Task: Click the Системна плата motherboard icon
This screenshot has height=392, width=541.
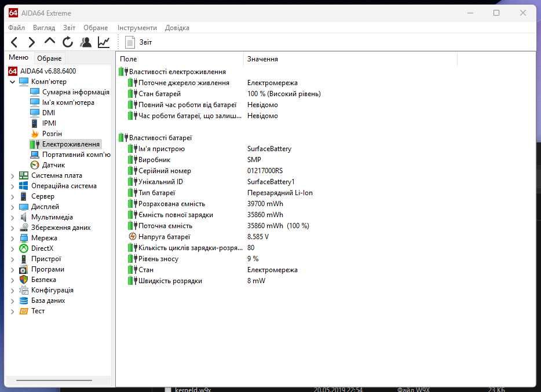Action: [x=24, y=175]
